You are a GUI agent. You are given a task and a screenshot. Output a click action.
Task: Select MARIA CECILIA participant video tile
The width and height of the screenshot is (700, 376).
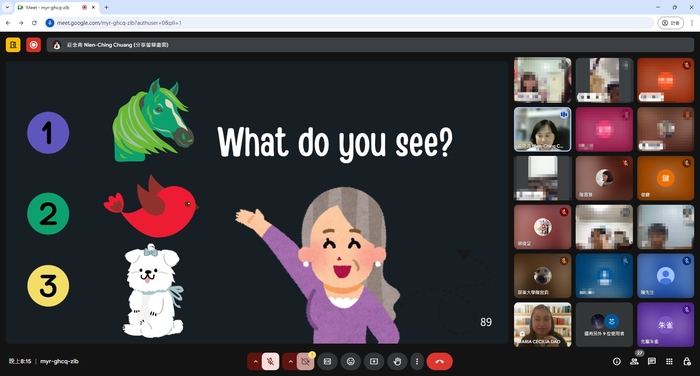tap(542, 325)
